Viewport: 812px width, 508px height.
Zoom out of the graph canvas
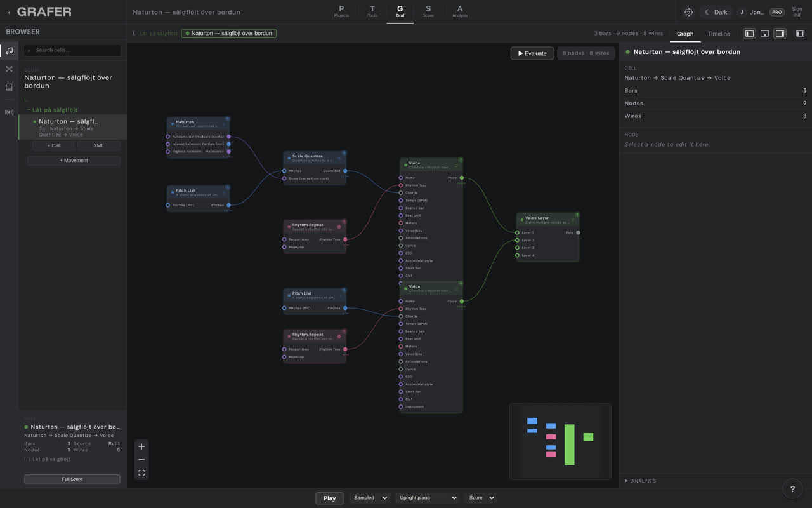click(x=141, y=460)
